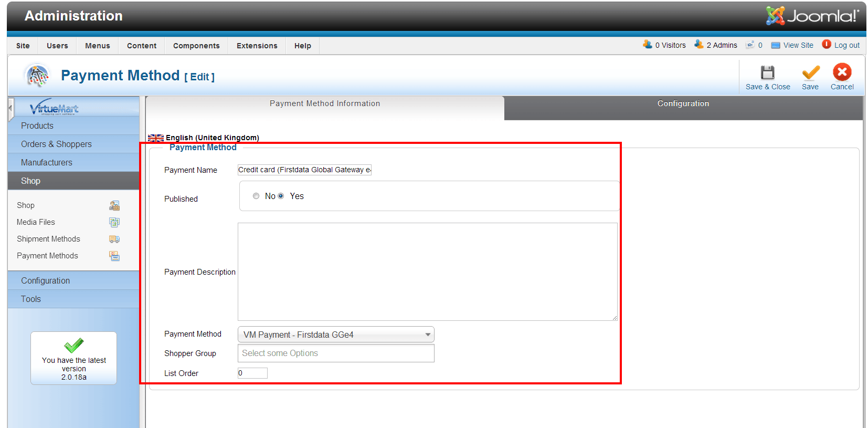Click the Save checkmark icon
868x428 pixels.
(810, 72)
